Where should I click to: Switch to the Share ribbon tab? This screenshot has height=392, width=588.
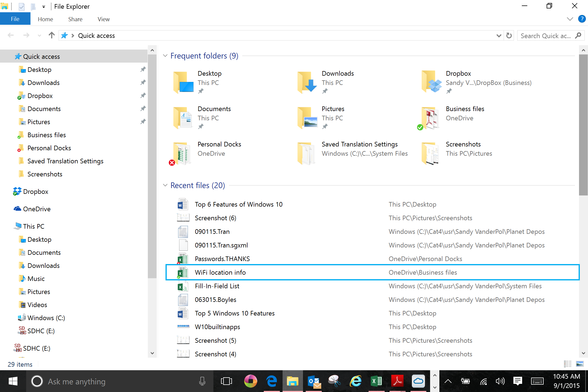[75, 19]
